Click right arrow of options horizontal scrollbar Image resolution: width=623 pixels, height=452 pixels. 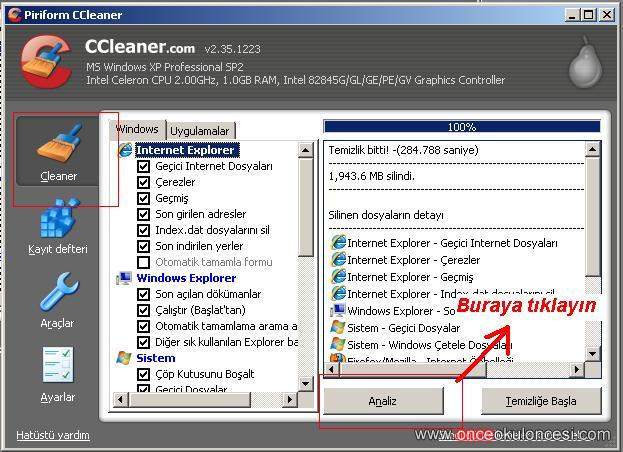point(290,400)
